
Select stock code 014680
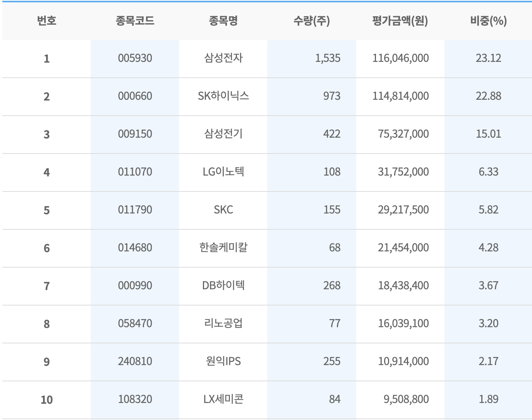135,248
